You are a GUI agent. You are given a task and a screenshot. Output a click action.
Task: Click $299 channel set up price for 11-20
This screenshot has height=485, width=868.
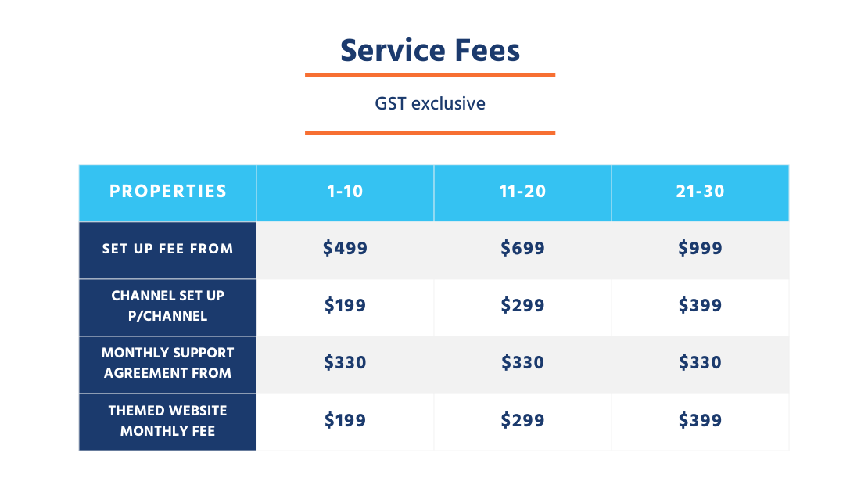coord(522,306)
